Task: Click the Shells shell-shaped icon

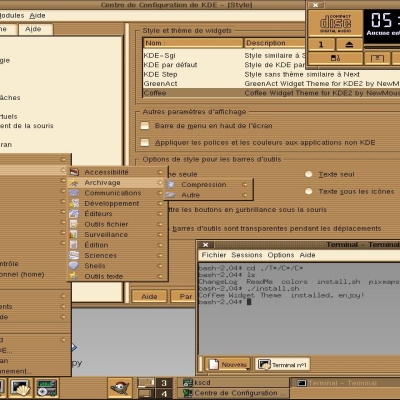Action: (x=74, y=266)
